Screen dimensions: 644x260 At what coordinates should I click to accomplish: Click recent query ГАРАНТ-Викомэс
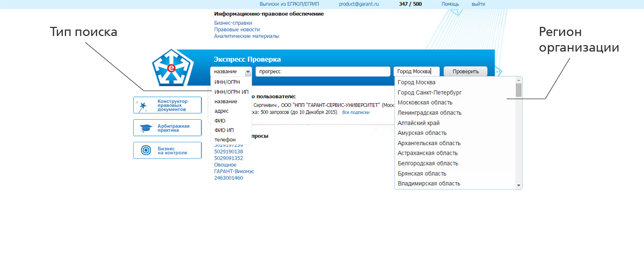click(x=234, y=171)
